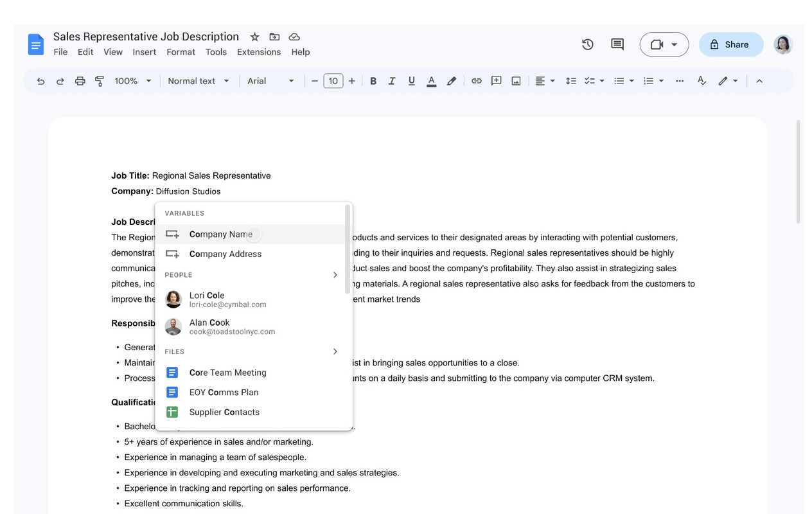Click the account profile avatar
The height and width of the screenshot is (514, 812).
783,44
